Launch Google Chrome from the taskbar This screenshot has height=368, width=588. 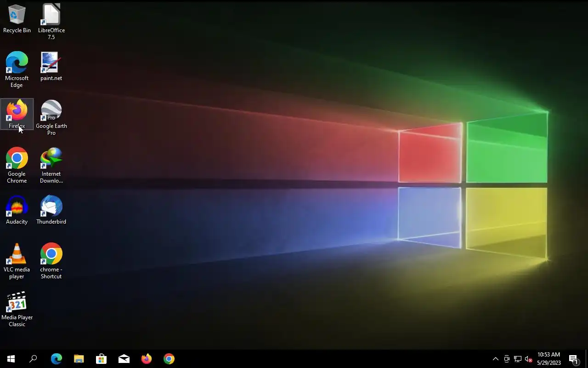coord(169,359)
